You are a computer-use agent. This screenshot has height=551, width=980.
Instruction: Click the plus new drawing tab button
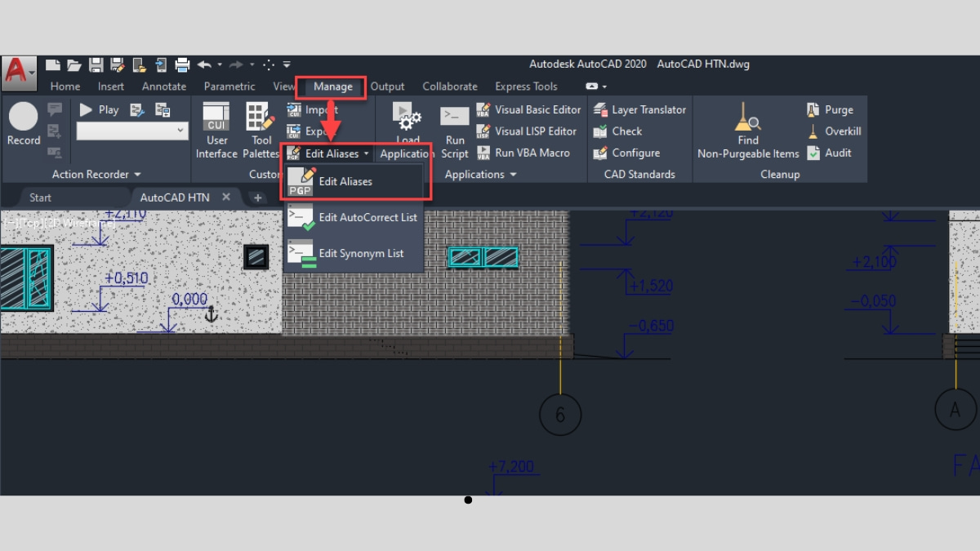click(x=257, y=198)
